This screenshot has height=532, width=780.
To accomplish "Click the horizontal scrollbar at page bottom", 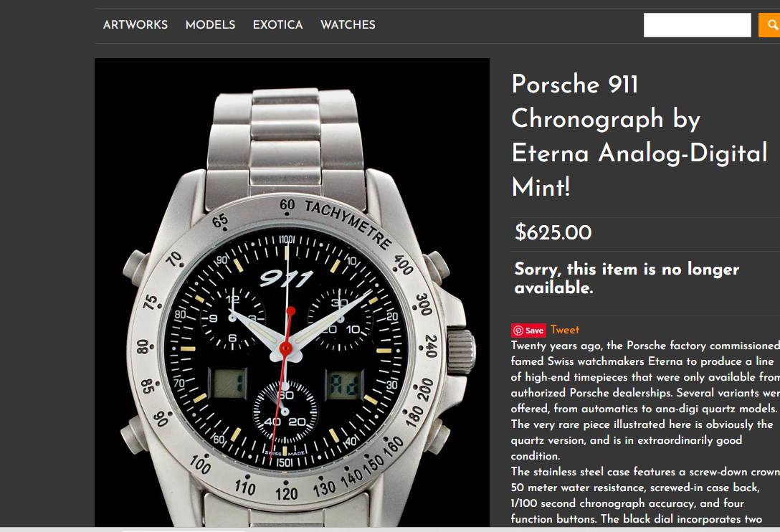I will [390, 530].
